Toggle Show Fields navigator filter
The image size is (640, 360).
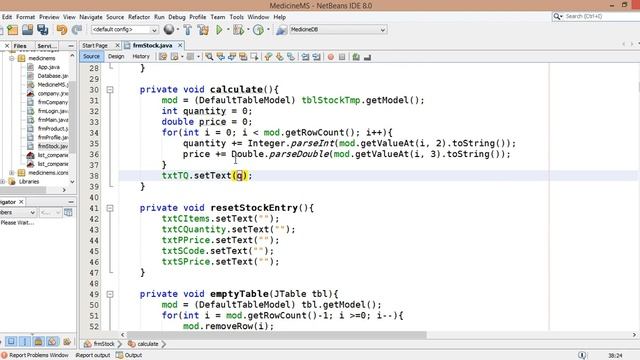point(11,341)
